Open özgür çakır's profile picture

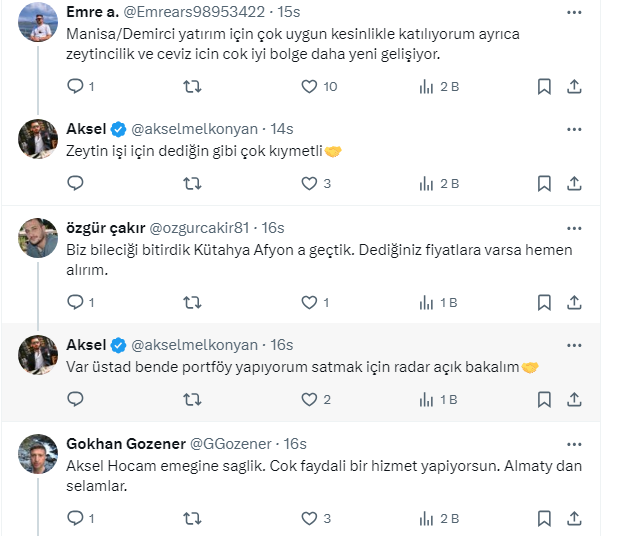[x=38, y=237]
